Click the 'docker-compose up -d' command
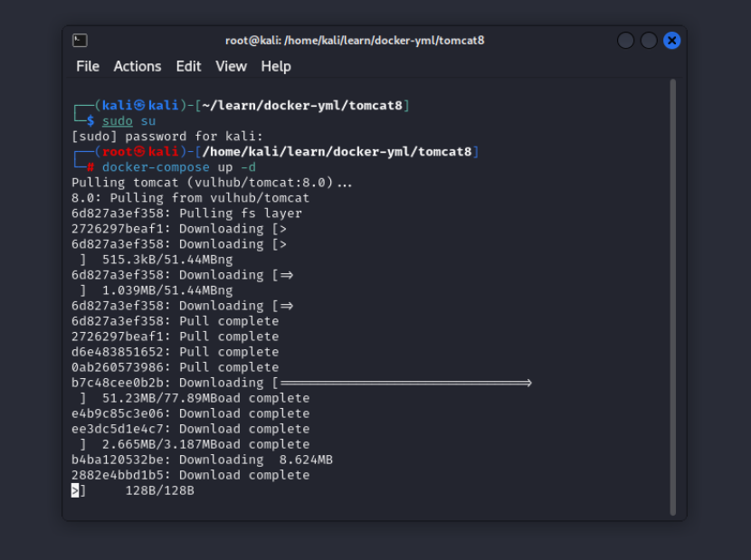Viewport: 751px width, 560px height. tap(179, 167)
